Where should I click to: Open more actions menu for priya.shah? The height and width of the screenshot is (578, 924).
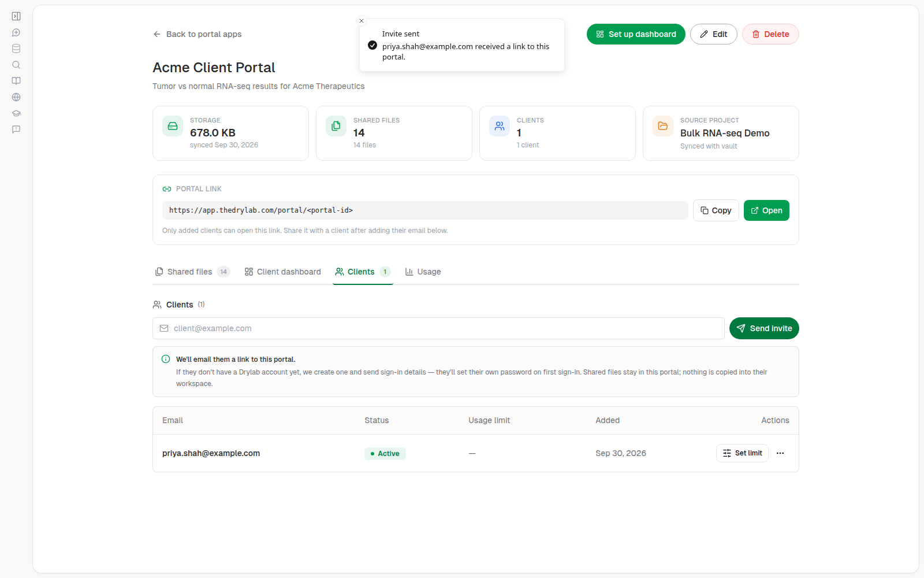[780, 453]
